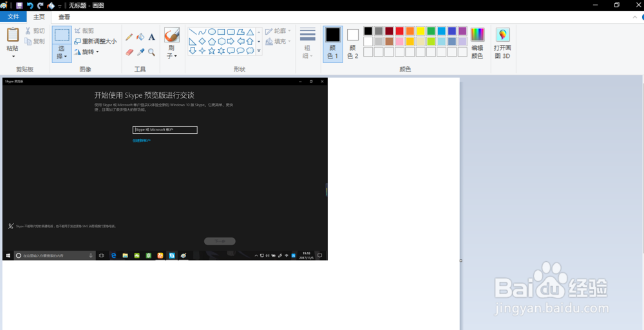Screen dimensions: 644x330
Task: Select the Fill with color bucket tool
Action: tap(140, 37)
